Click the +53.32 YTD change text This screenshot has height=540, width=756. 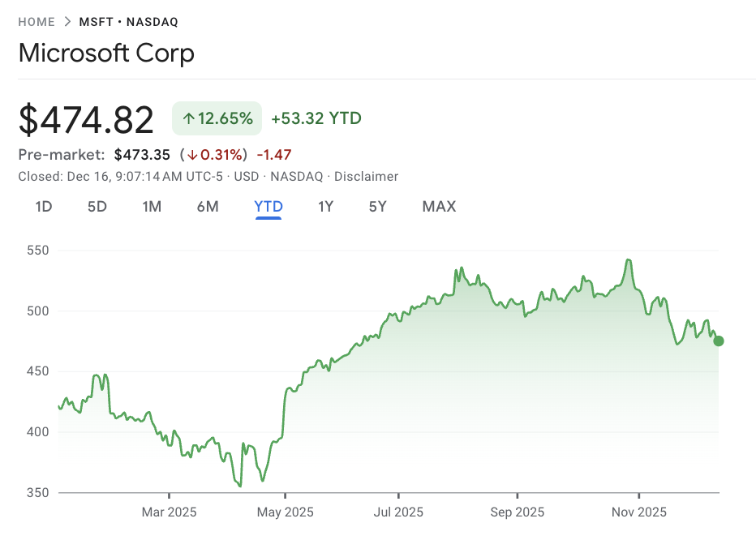pos(316,118)
